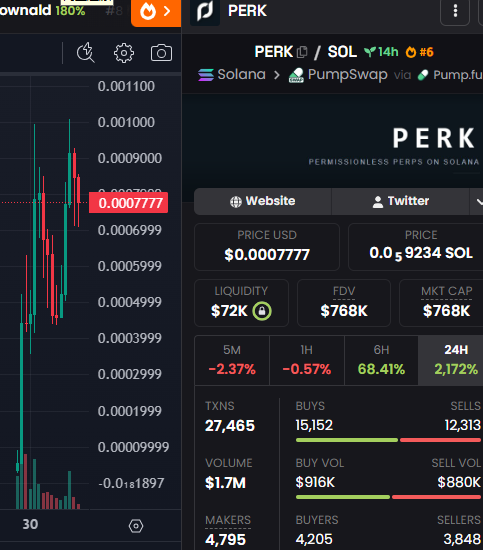Open the orange trending flame button
Screen dimensions: 483x550
tap(156, 13)
